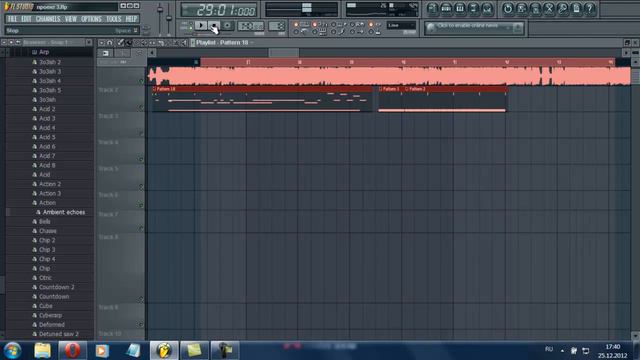Mute Track 6 using its green dot
Image resolution: width=640 pixels, height=360 pixels.
click(141, 205)
